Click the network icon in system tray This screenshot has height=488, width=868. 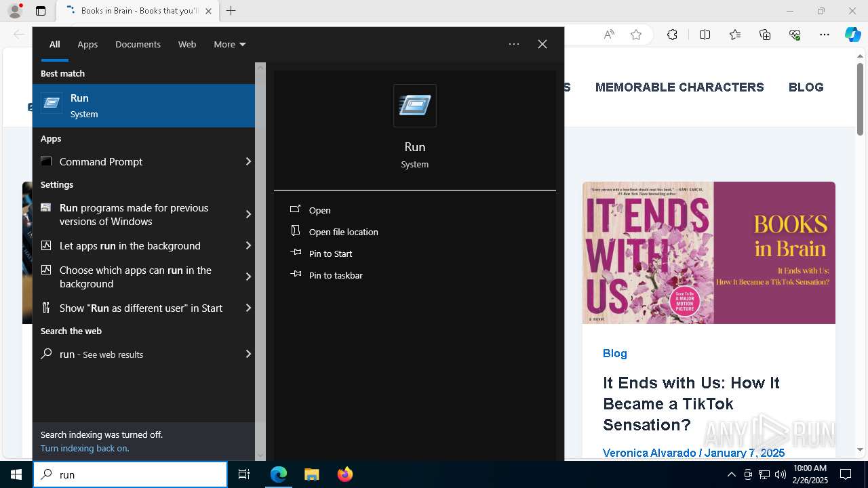click(764, 474)
